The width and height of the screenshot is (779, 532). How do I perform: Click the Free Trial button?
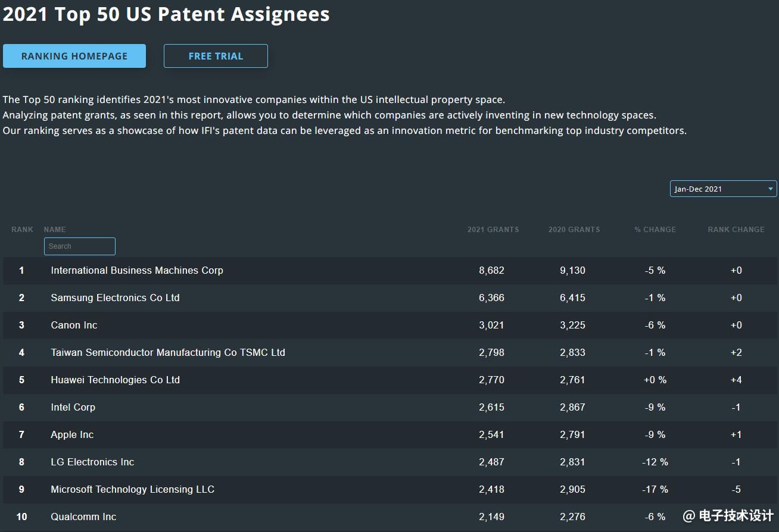coord(216,56)
